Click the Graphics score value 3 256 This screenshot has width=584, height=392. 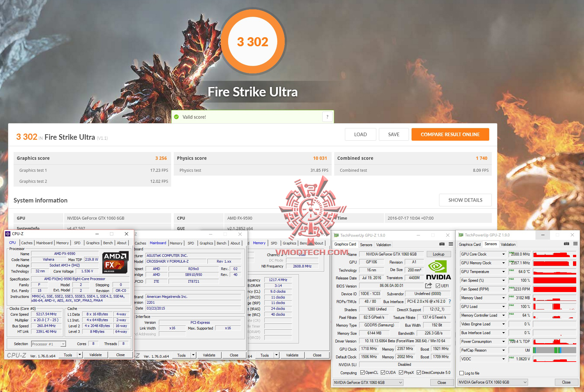click(161, 158)
